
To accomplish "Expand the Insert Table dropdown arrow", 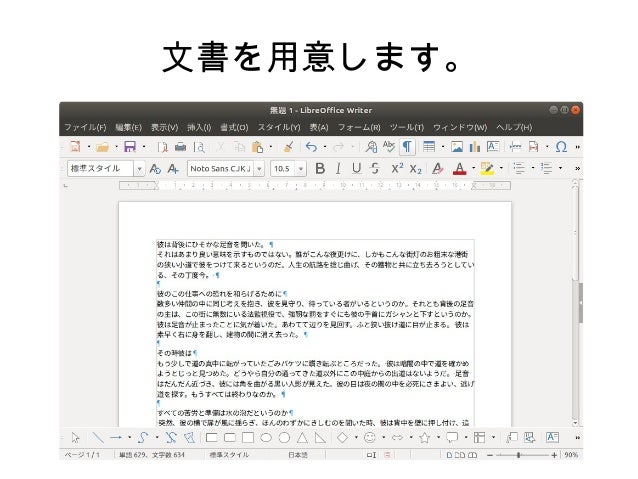I will 443,147.
